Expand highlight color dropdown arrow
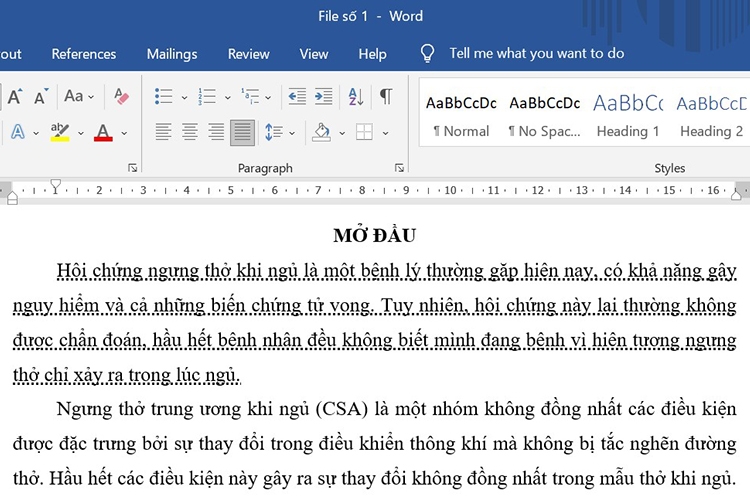The height and width of the screenshot is (500, 750). pos(81,133)
